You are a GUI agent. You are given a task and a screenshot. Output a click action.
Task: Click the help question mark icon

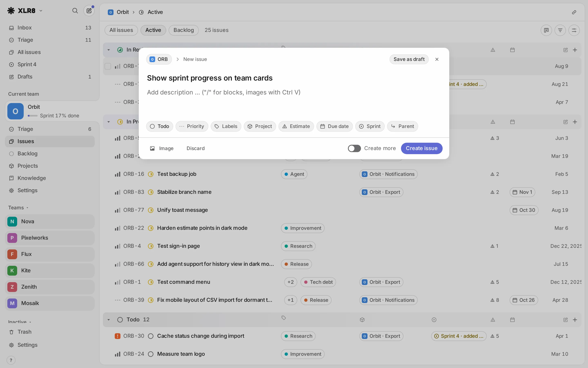[11, 360]
